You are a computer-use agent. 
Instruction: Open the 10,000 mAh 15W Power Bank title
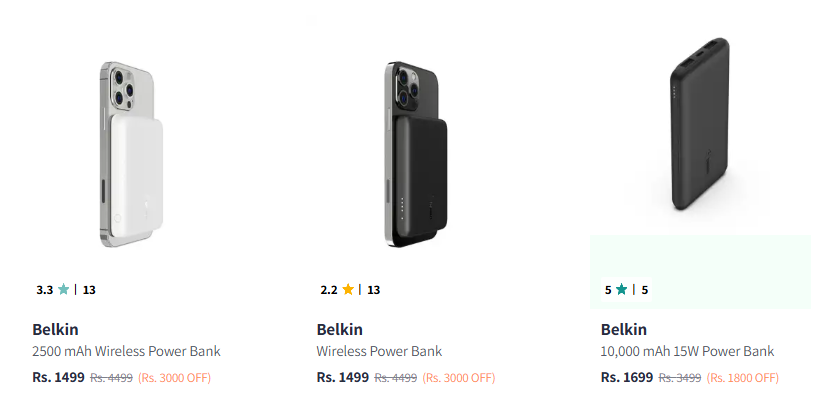click(x=687, y=351)
